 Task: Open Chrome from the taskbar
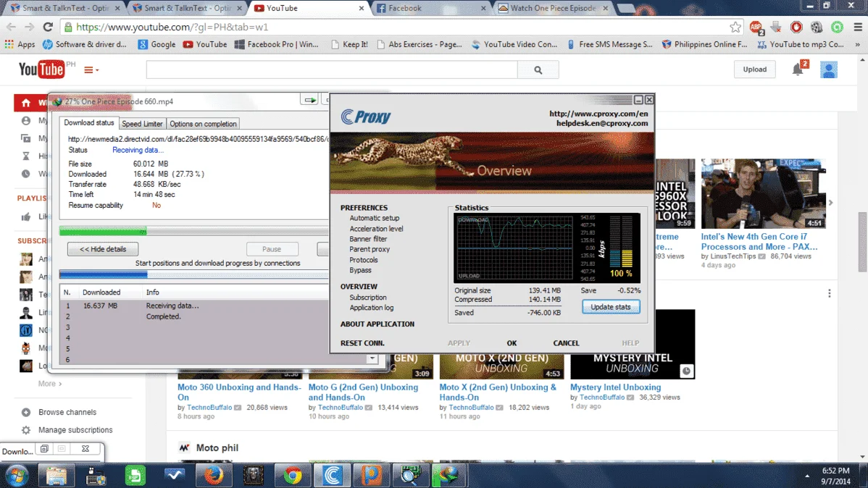click(x=292, y=475)
